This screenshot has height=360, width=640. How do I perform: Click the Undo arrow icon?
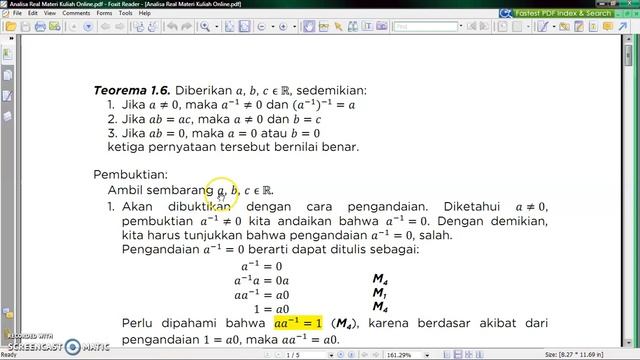pyautogui.click(x=172, y=27)
